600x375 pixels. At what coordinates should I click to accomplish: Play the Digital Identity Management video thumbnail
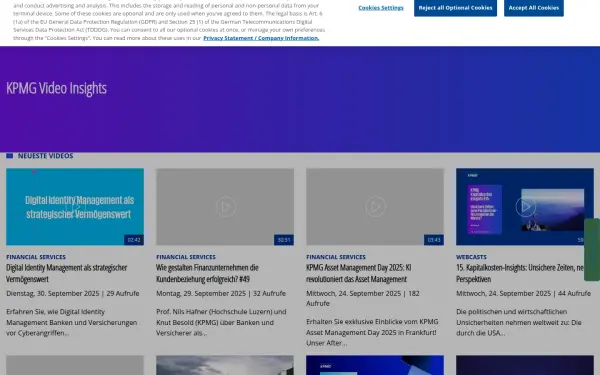click(x=75, y=207)
